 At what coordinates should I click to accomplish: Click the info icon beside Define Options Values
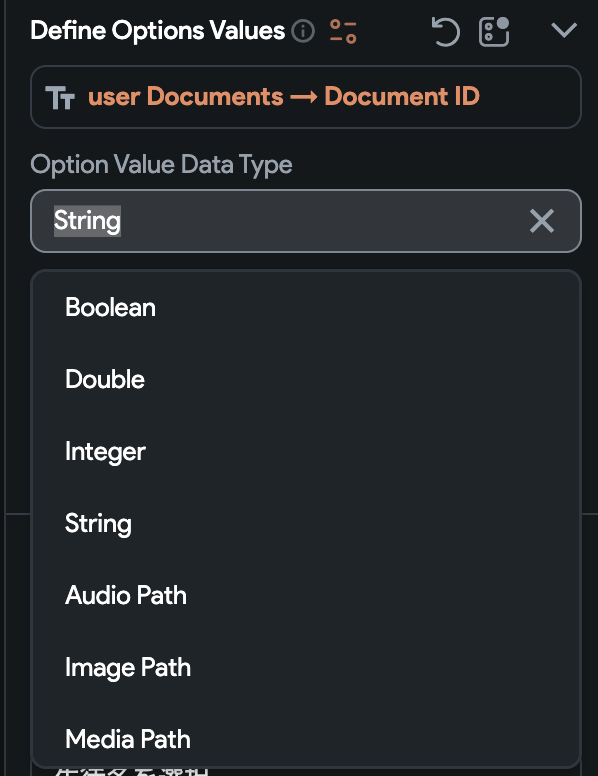[x=303, y=32]
